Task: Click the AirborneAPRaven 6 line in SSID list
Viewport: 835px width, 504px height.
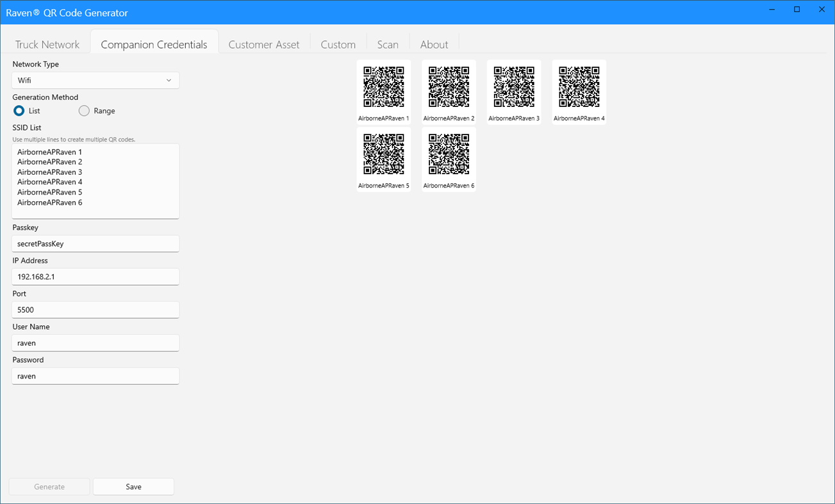Action: (x=50, y=202)
